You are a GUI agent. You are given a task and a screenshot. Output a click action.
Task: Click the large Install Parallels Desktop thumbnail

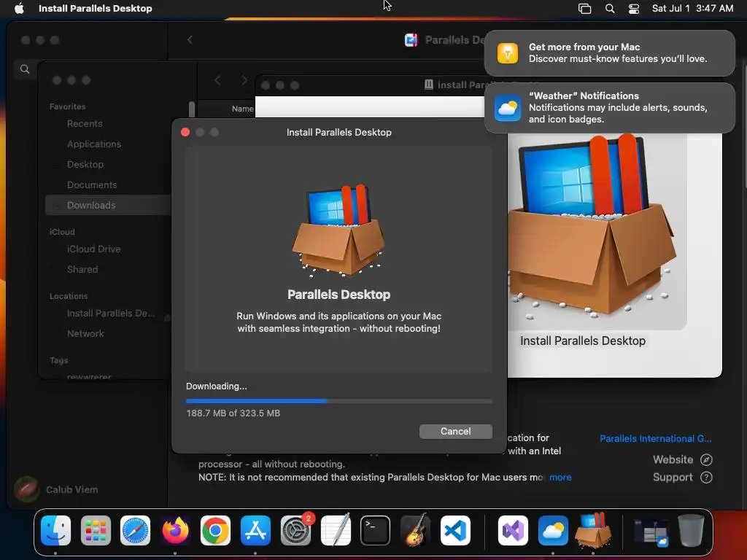pyautogui.click(x=597, y=231)
